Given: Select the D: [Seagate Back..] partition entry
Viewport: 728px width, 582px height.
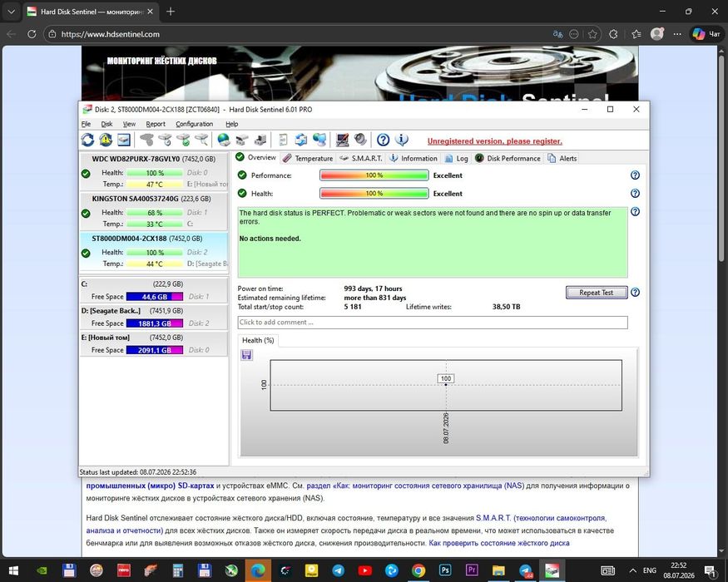Looking at the screenshot, I should pos(154,317).
